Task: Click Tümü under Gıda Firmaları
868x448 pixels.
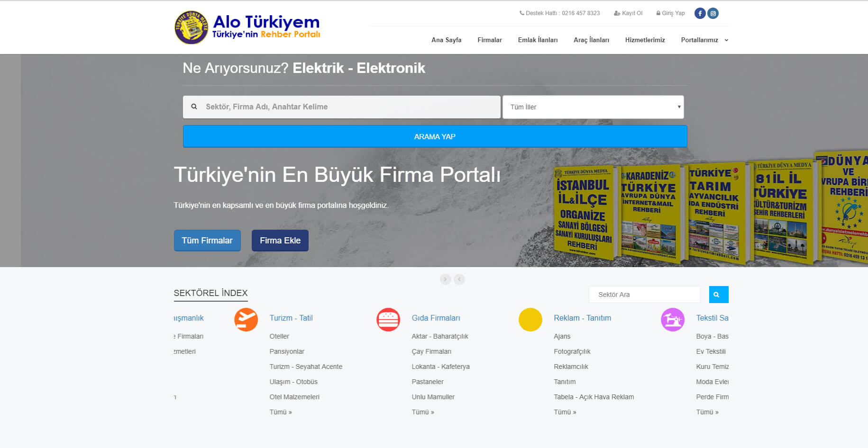Action: [423, 412]
